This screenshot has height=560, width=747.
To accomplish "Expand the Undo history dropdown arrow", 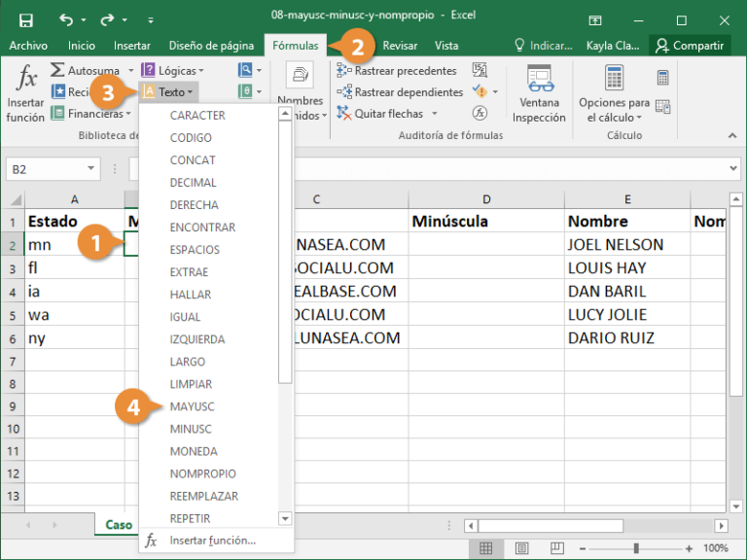I will (x=84, y=20).
